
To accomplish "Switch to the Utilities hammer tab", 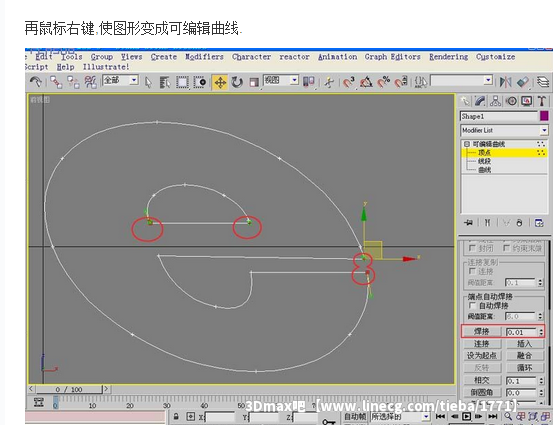I will [542, 101].
